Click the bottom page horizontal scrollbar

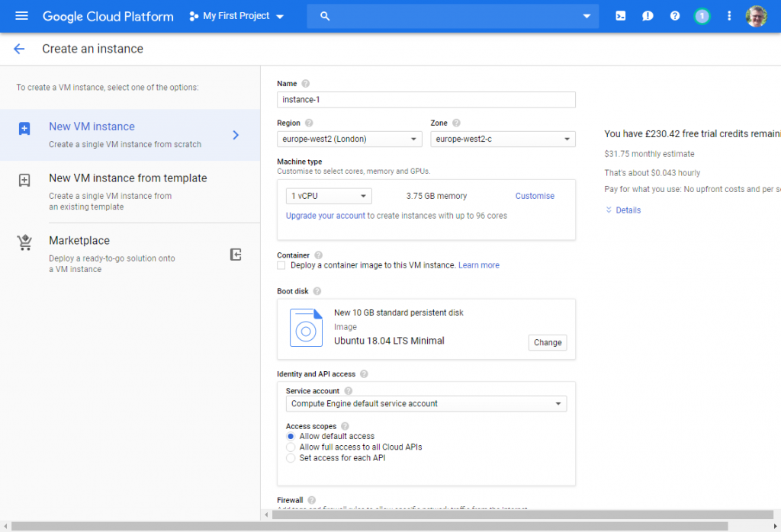369,526
